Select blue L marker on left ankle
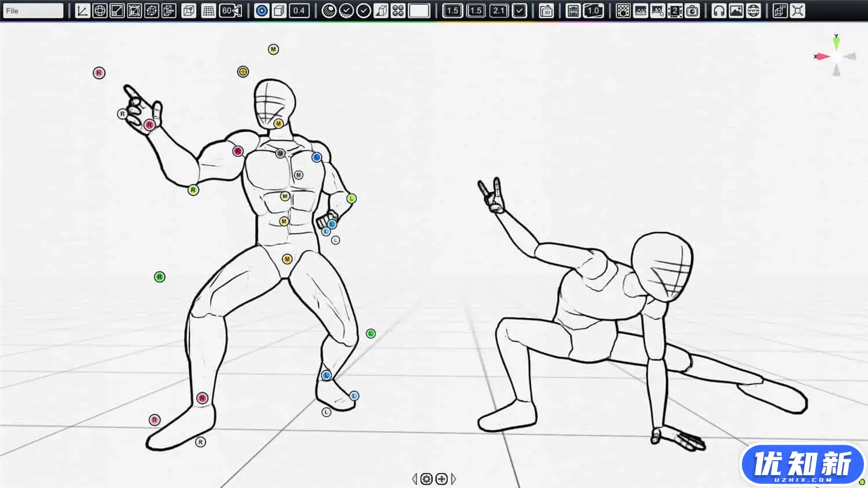 [326, 376]
